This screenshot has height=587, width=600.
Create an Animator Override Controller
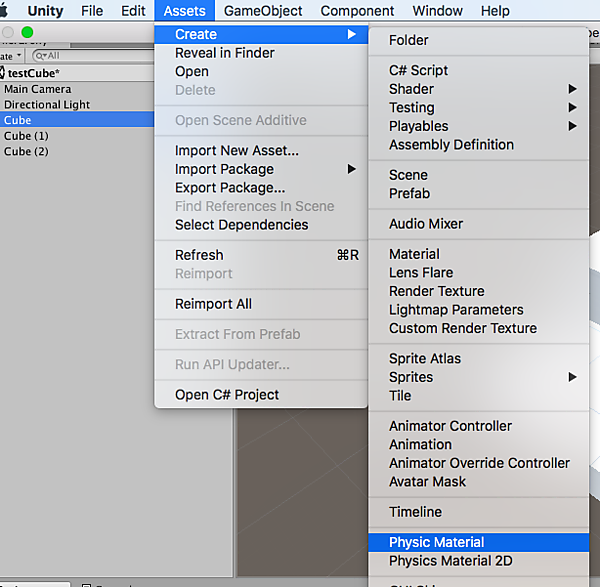tap(478, 463)
